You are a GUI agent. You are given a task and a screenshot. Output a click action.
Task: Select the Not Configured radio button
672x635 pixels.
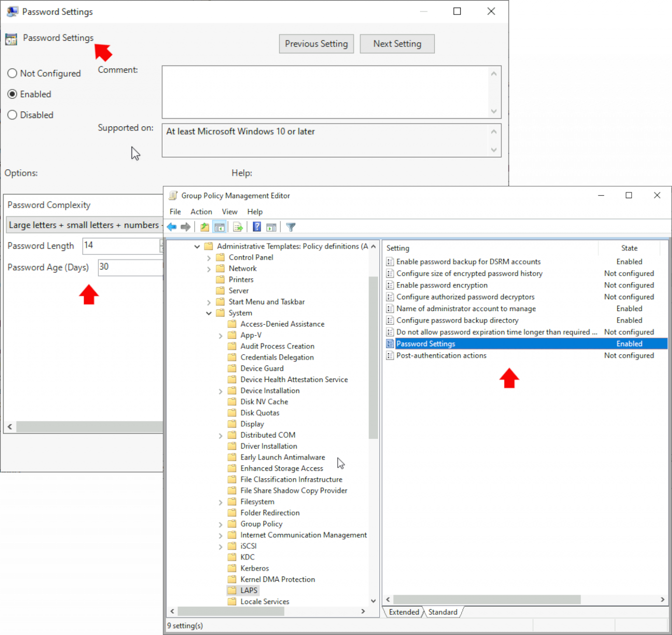(12, 74)
